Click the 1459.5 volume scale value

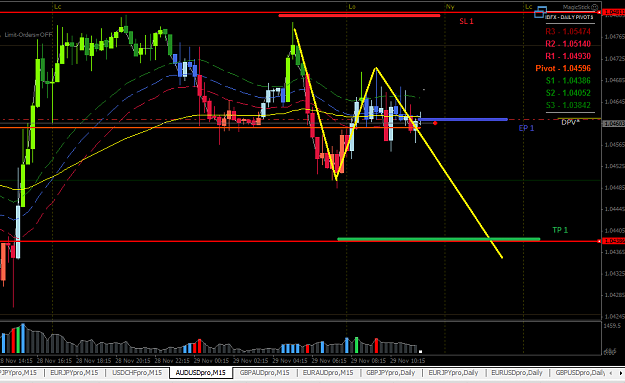coord(612,326)
